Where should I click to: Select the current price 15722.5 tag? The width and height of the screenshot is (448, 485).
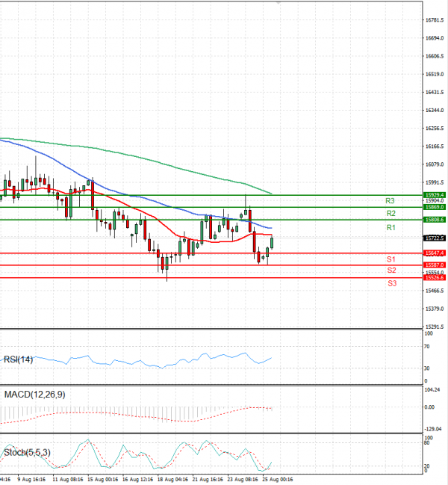point(435,238)
